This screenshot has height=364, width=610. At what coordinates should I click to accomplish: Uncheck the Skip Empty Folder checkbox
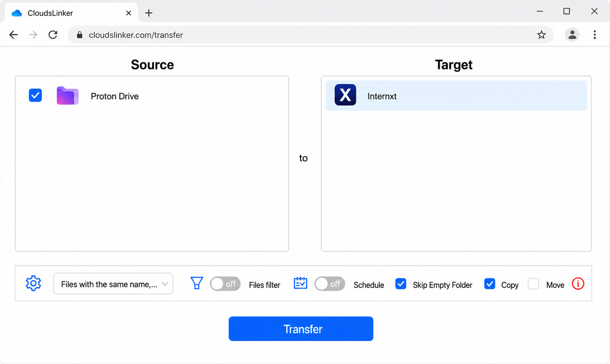401,284
